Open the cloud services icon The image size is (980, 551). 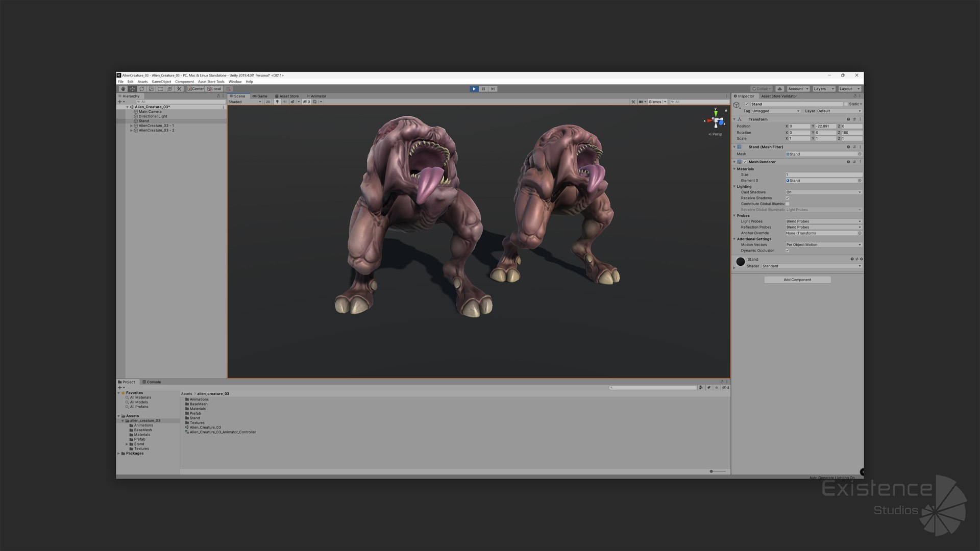click(x=780, y=89)
